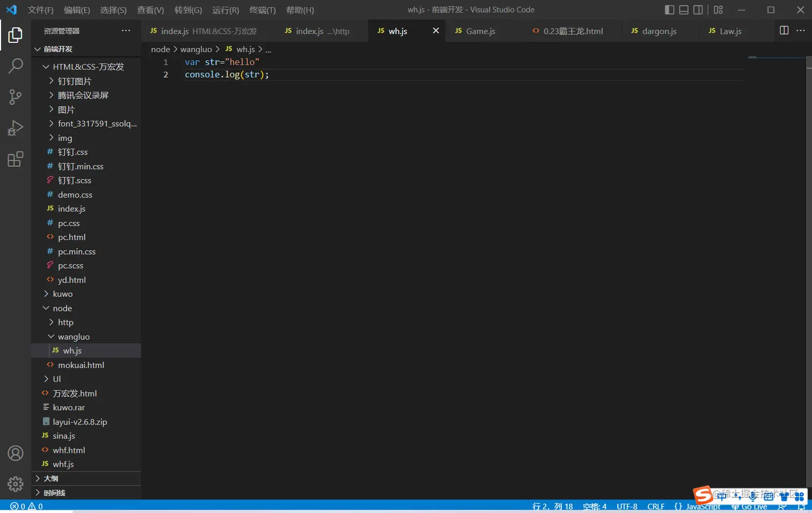Split the editor to the right

click(784, 31)
